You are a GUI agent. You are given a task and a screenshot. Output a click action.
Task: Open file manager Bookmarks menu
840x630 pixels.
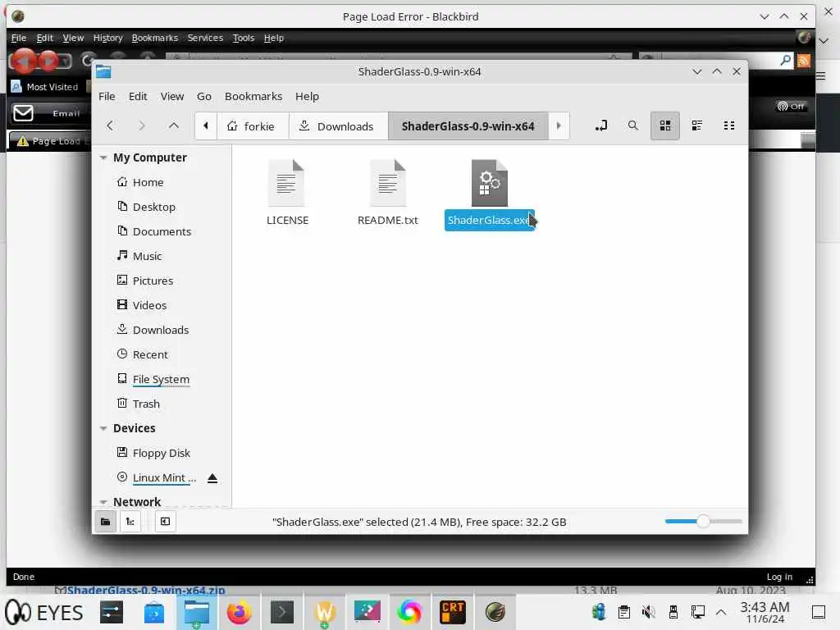tap(253, 97)
